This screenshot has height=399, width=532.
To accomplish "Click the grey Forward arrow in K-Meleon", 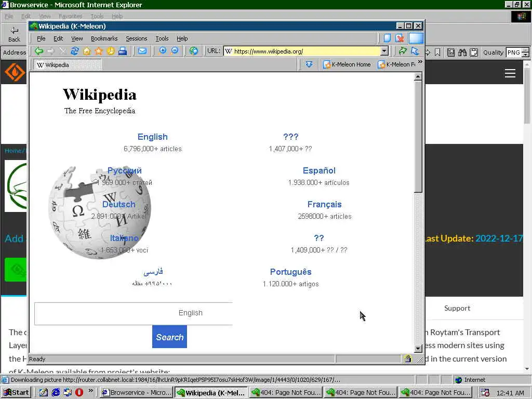I will (x=50, y=51).
